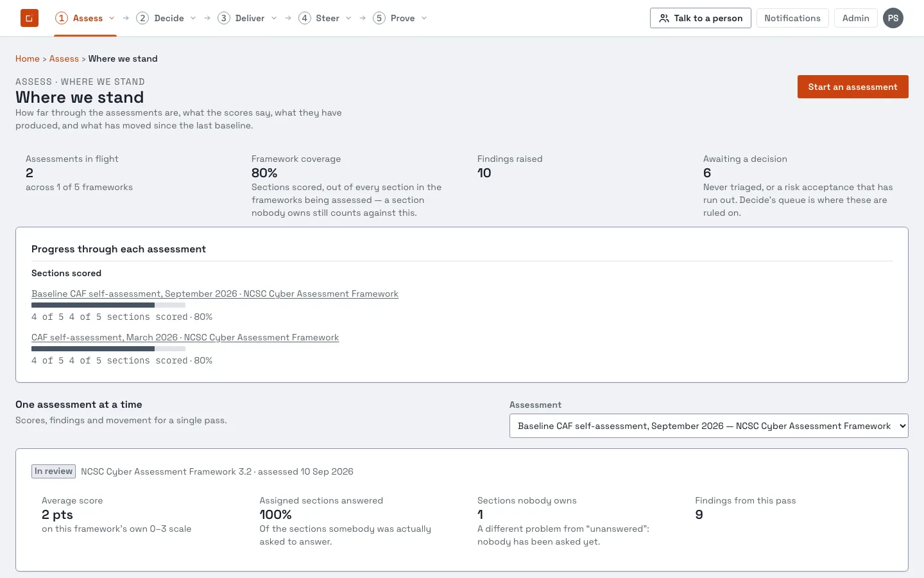Click the March 2026 assessment progress bar
The width and height of the screenshot is (924, 578).
108,349
